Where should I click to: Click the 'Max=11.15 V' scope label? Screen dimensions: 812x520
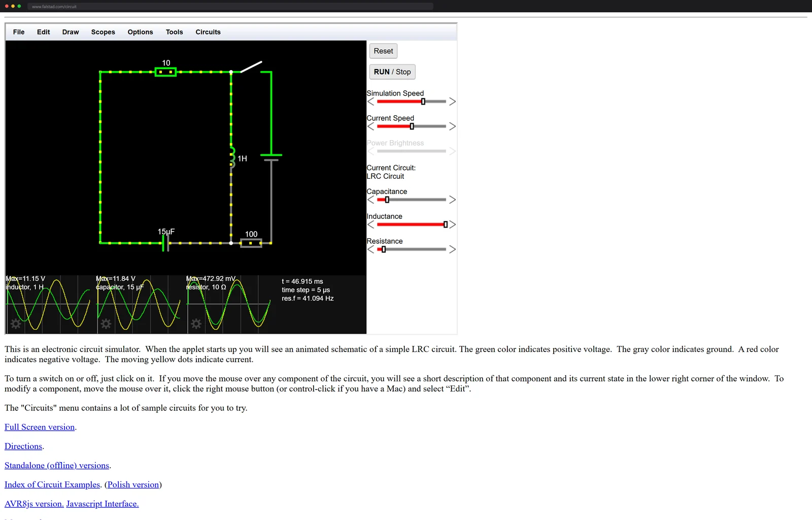point(25,279)
